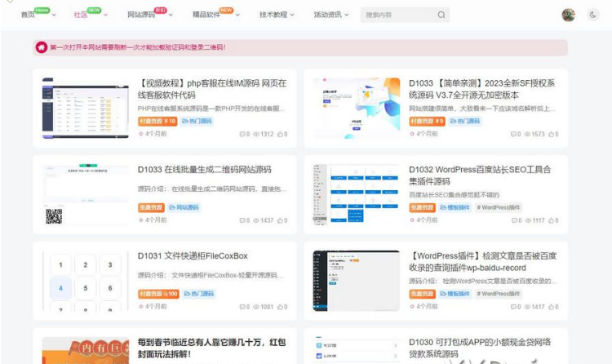
Task: Click the 热门源码 tag on the D1031 post
Action: [x=199, y=294]
